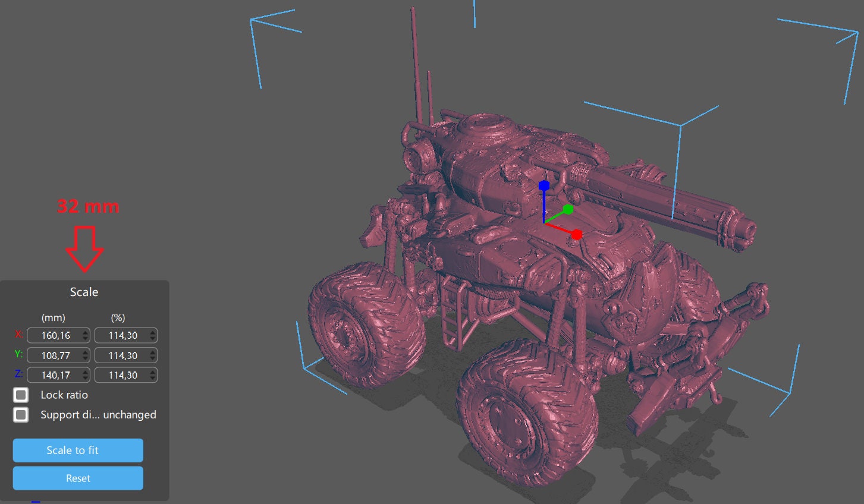Reset the scale with the Reset button
Screen dimensions: 864x504
click(78, 478)
